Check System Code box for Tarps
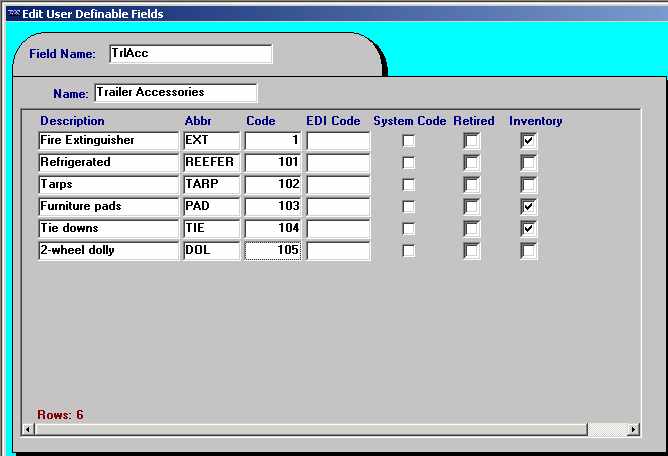This screenshot has width=668, height=456. click(409, 185)
